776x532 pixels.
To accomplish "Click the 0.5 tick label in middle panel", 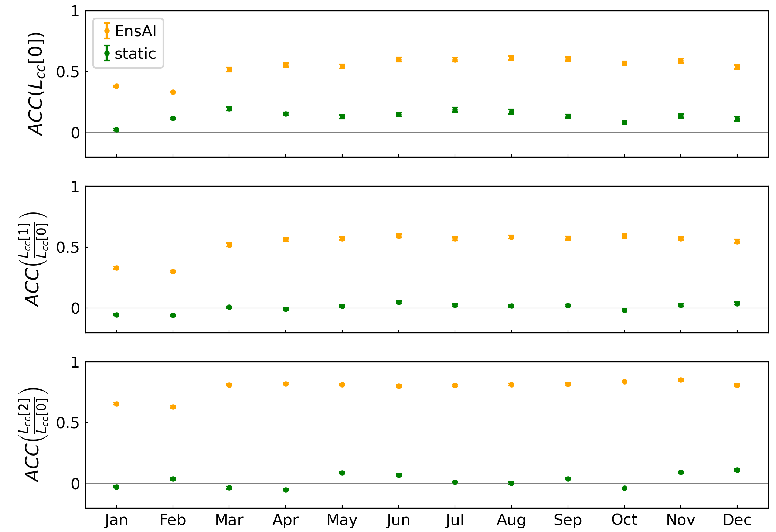I will (x=68, y=247).
